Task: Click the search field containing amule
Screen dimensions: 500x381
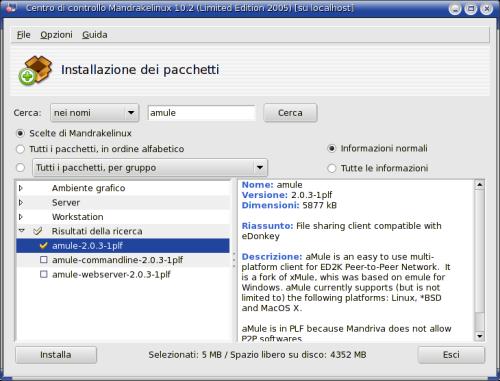Action: (202, 113)
